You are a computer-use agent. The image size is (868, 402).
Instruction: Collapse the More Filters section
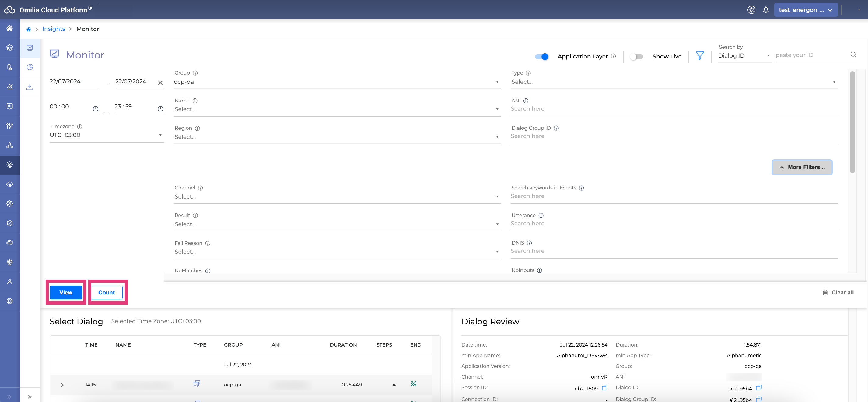tap(802, 167)
